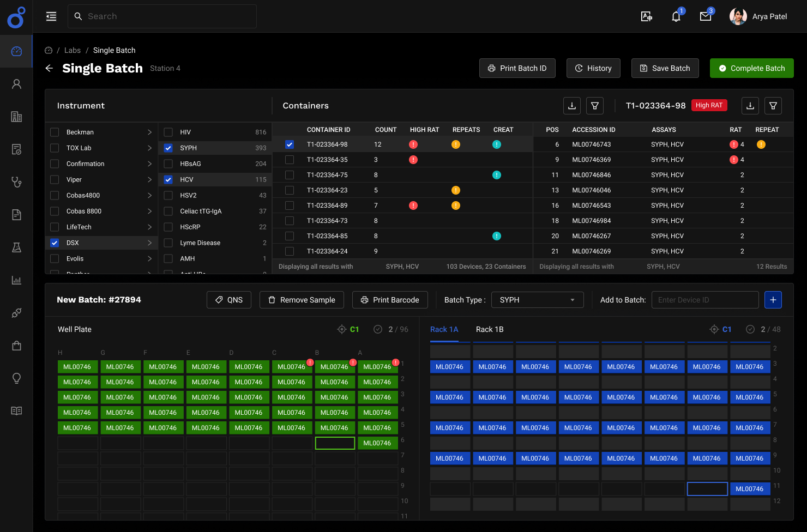Toggle the hamburger menu icon
The image size is (807, 532).
pyautogui.click(x=51, y=16)
